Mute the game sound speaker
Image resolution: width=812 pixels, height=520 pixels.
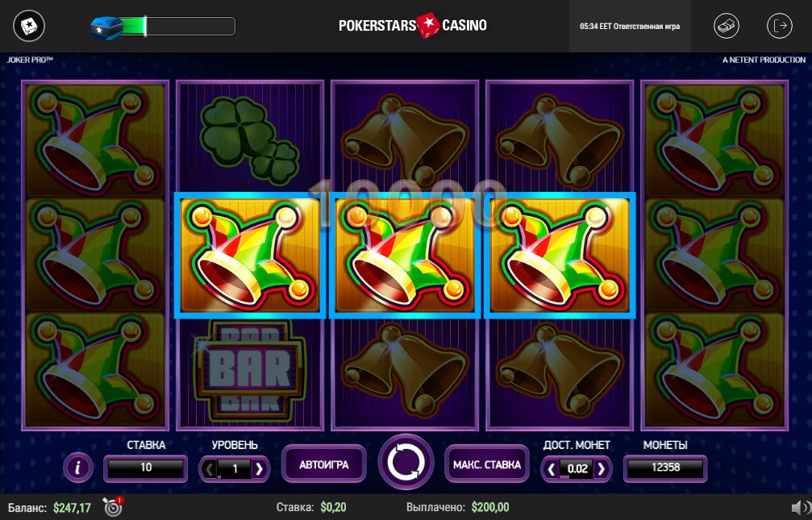[x=802, y=507]
